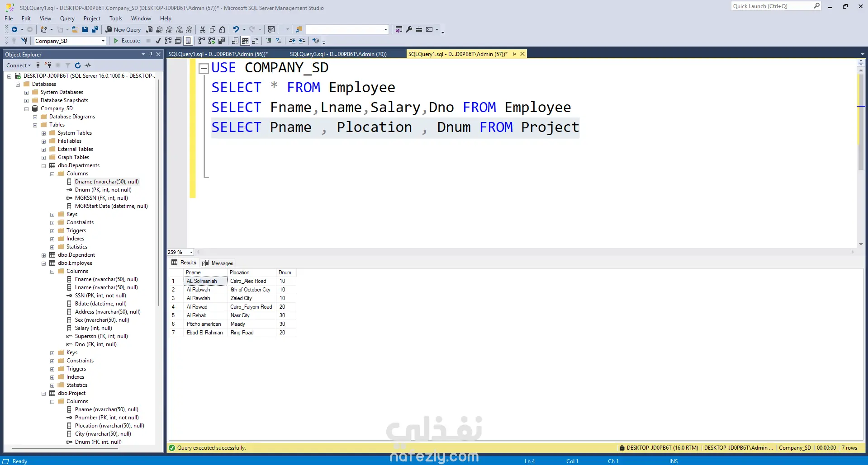Switch to the Messages tab
This screenshot has width=868, height=465.
point(218,263)
